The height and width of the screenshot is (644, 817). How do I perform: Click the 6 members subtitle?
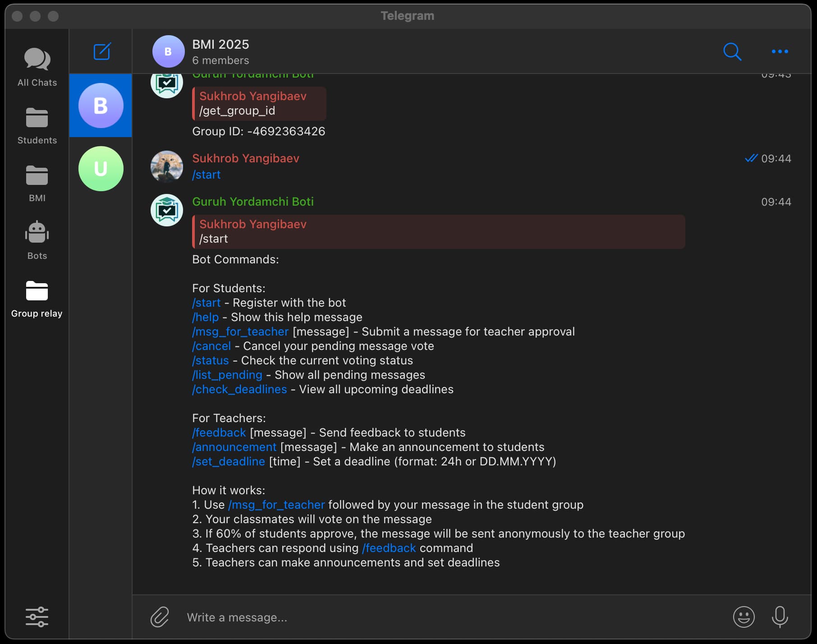coord(220,60)
